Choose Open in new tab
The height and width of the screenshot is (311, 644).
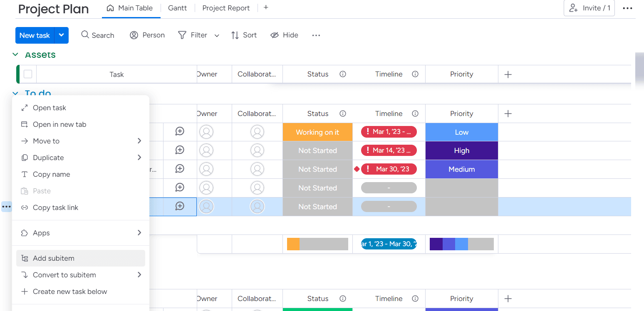coord(81,124)
